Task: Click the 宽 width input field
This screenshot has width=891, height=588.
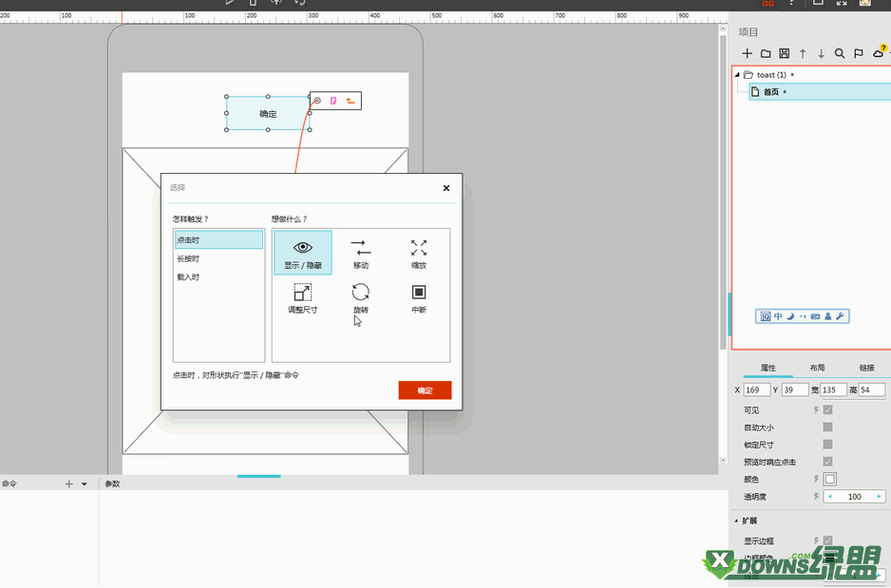Action: click(x=833, y=389)
